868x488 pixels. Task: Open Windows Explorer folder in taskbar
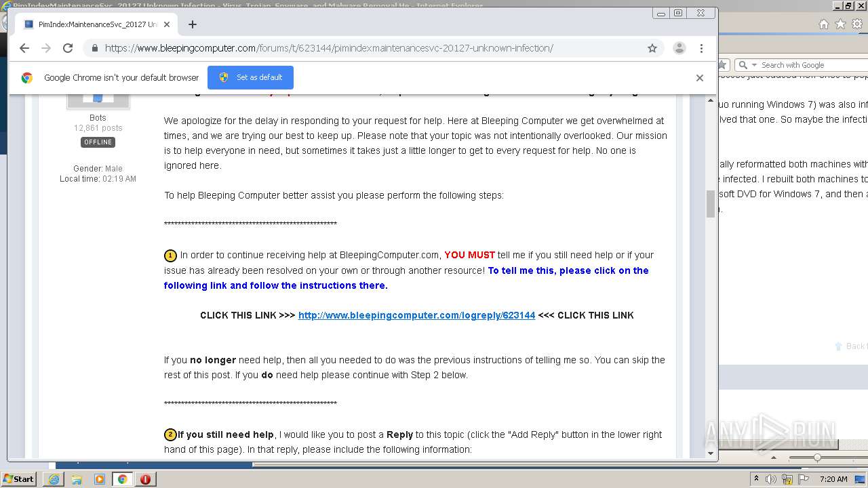pos(77,479)
